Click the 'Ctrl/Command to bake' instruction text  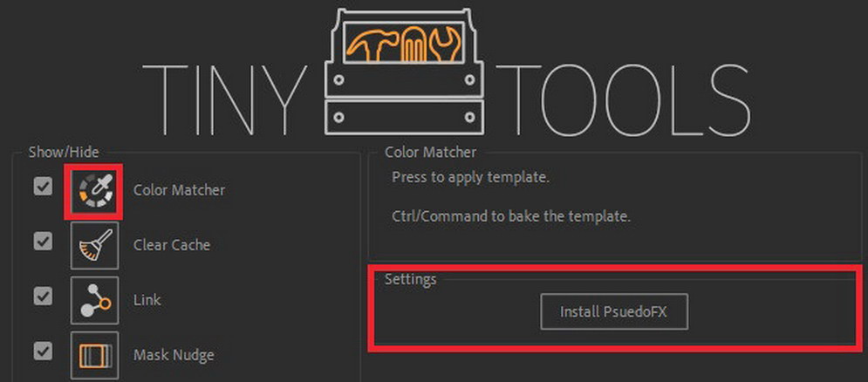(x=510, y=215)
